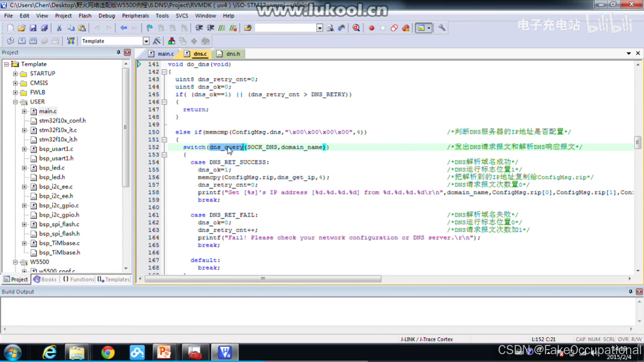Screen dimensions: 644x362
Task: Unindent the selected text lines
Action: point(211,28)
